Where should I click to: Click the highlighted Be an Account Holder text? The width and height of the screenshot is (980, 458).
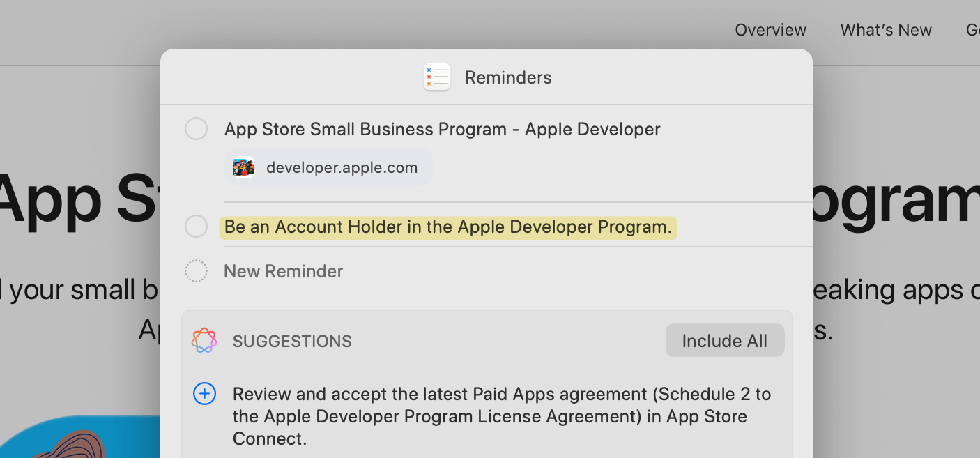447,227
